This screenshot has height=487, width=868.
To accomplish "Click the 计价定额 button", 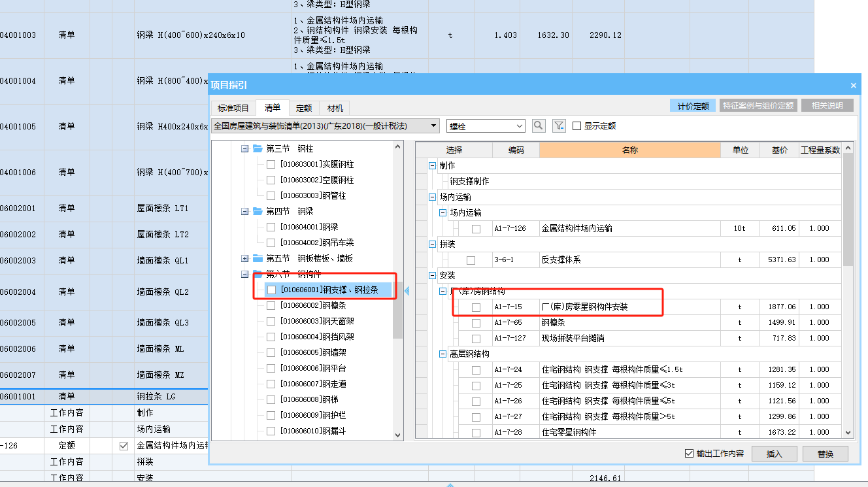I will (693, 105).
